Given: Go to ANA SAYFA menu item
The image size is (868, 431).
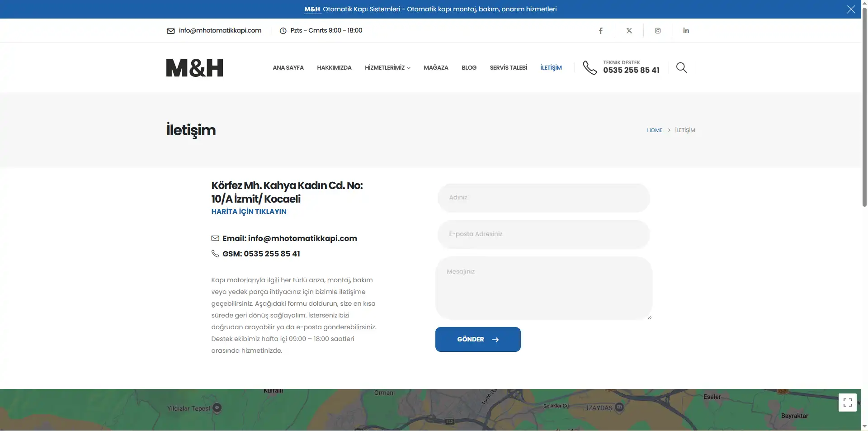Looking at the screenshot, I should 288,68.
